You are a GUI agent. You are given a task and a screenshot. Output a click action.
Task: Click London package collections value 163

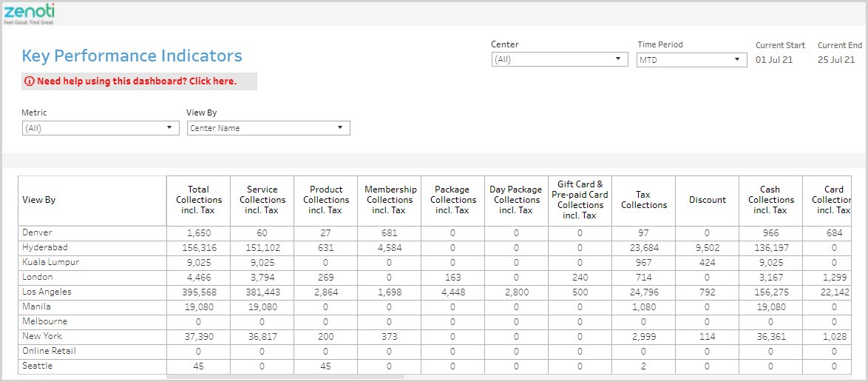tap(452, 277)
